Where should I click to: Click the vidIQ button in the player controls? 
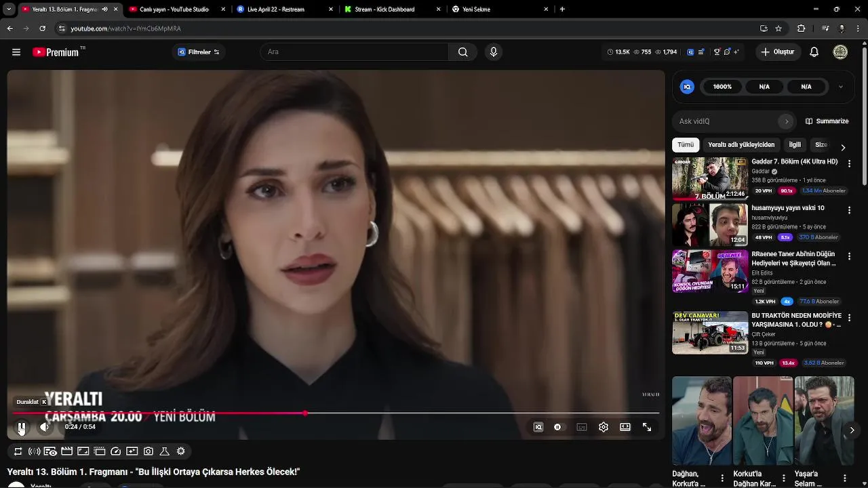click(538, 427)
